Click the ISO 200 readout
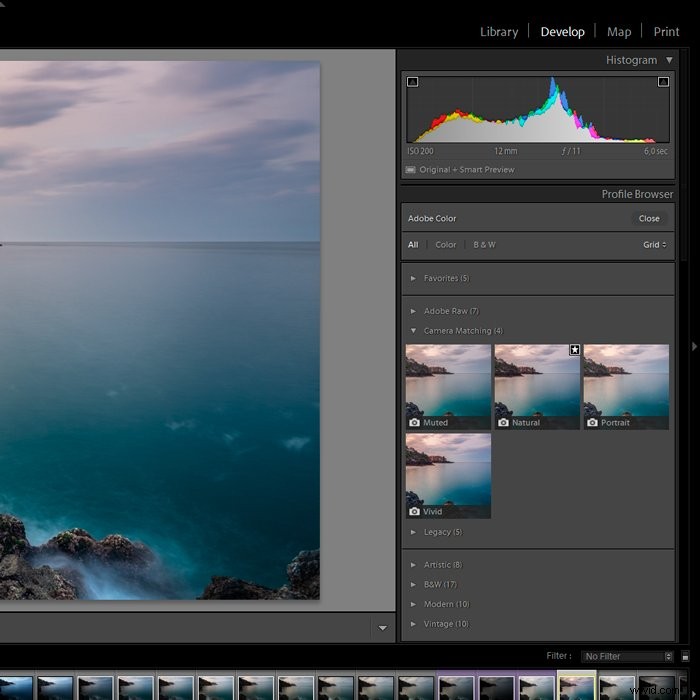The height and width of the screenshot is (700, 700). click(420, 151)
